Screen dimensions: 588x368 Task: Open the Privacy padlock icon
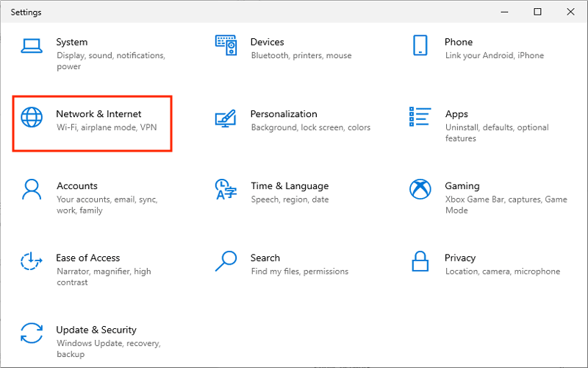pos(420,261)
